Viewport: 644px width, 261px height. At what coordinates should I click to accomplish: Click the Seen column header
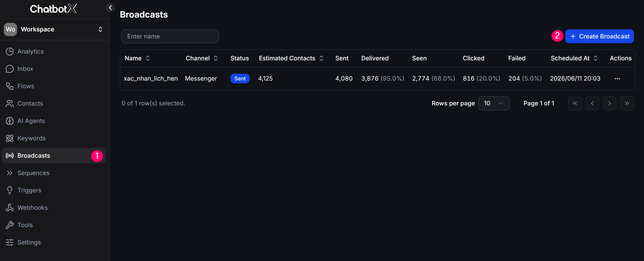(419, 58)
